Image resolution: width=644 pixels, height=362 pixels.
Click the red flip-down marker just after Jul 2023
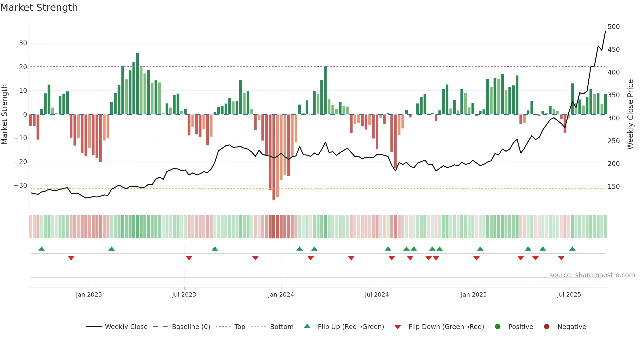point(189,258)
